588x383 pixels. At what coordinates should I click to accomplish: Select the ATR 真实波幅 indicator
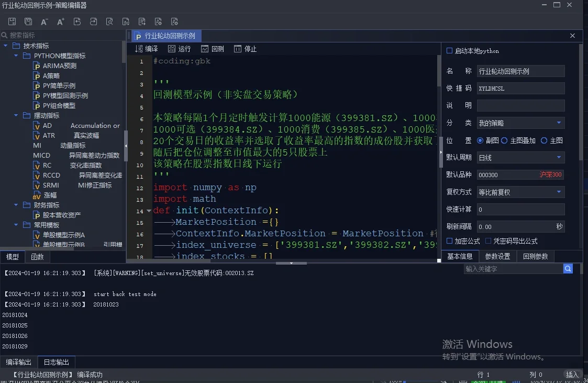point(66,135)
